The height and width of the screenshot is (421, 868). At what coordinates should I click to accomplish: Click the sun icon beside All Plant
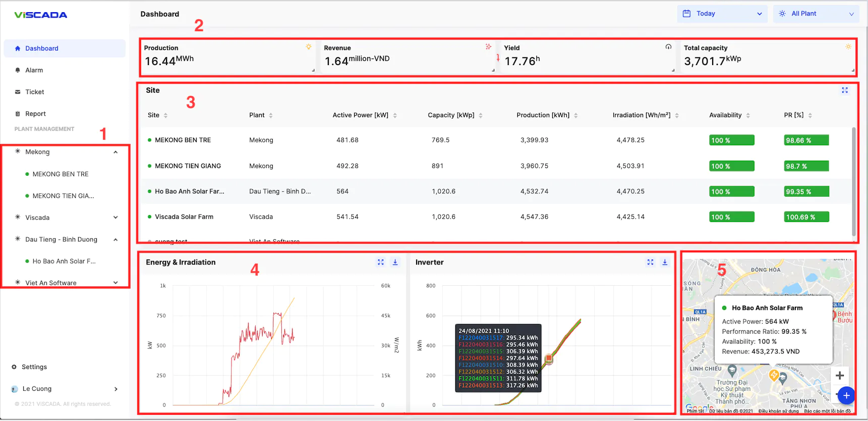pos(782,14)
